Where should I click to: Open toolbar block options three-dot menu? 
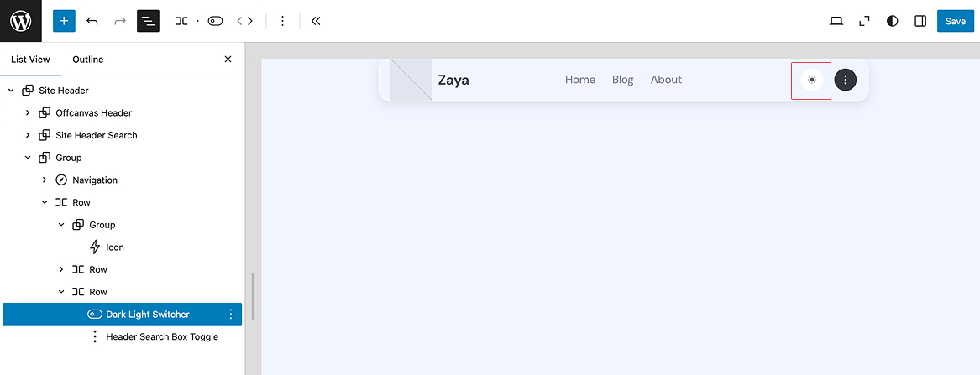[282, 21]
